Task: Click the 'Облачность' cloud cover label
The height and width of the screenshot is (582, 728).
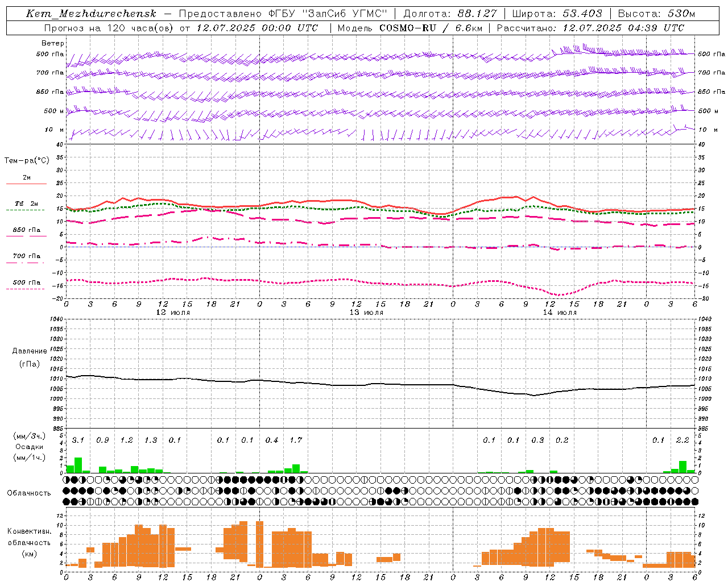Action: coord(29,493)
